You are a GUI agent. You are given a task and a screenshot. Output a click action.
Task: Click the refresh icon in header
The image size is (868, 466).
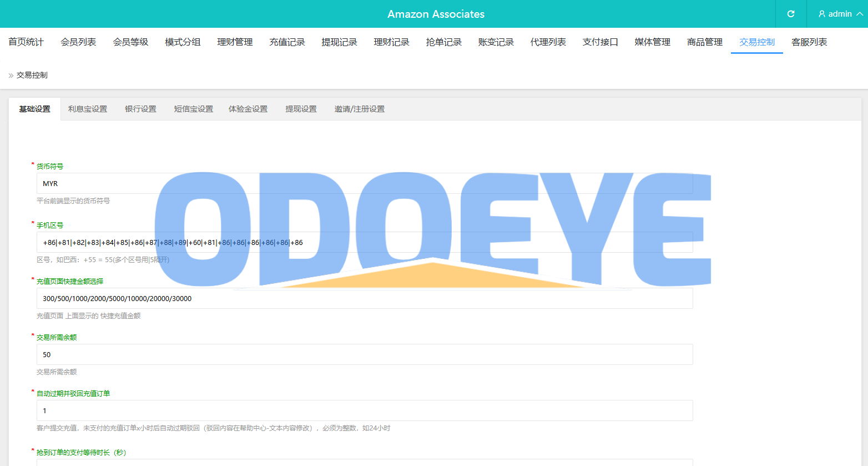[791, 14]
